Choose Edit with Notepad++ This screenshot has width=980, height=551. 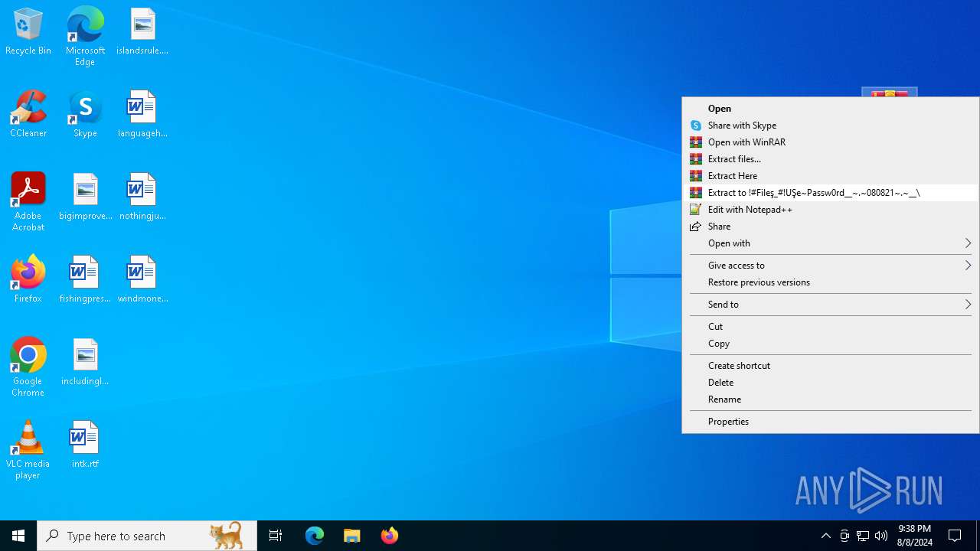[x=831, y=210]
